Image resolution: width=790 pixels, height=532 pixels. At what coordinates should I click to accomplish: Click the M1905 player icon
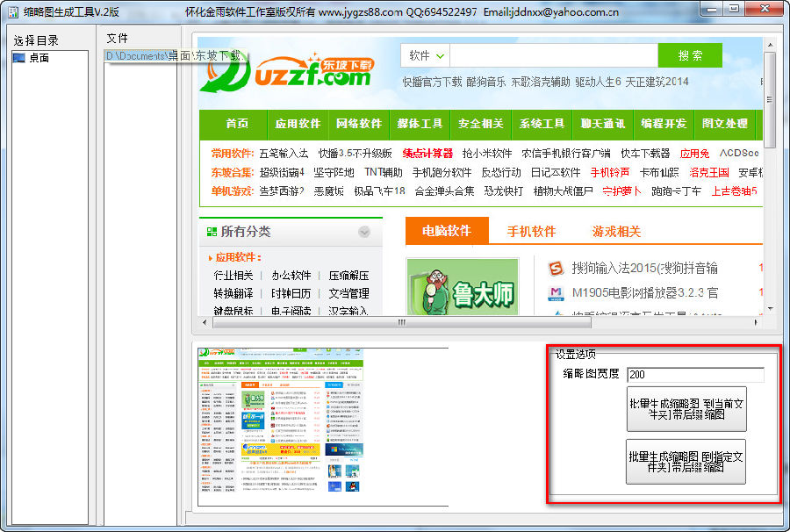pyautogui.click(x=556, y=293)
